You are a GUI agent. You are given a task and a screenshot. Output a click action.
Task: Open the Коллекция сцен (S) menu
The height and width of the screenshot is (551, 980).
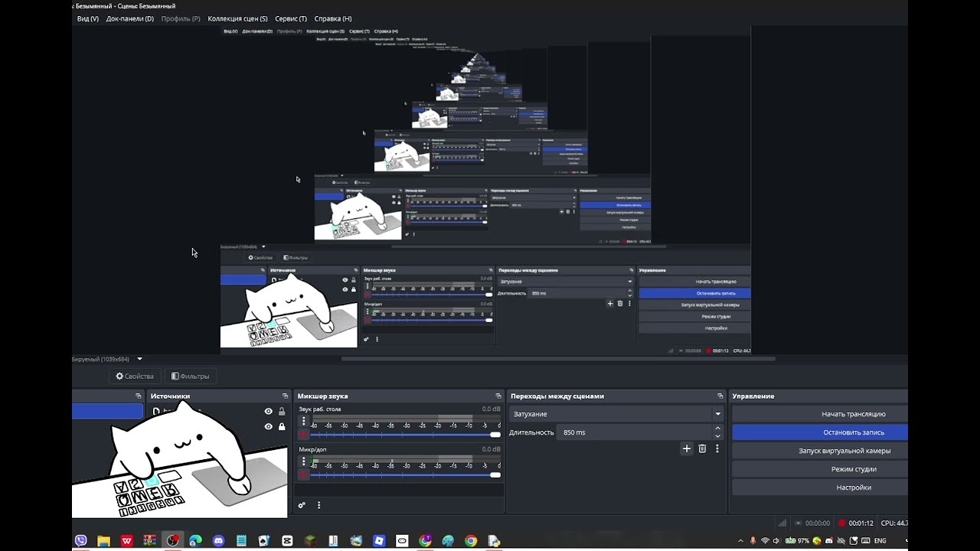click(x=238, y=18)
